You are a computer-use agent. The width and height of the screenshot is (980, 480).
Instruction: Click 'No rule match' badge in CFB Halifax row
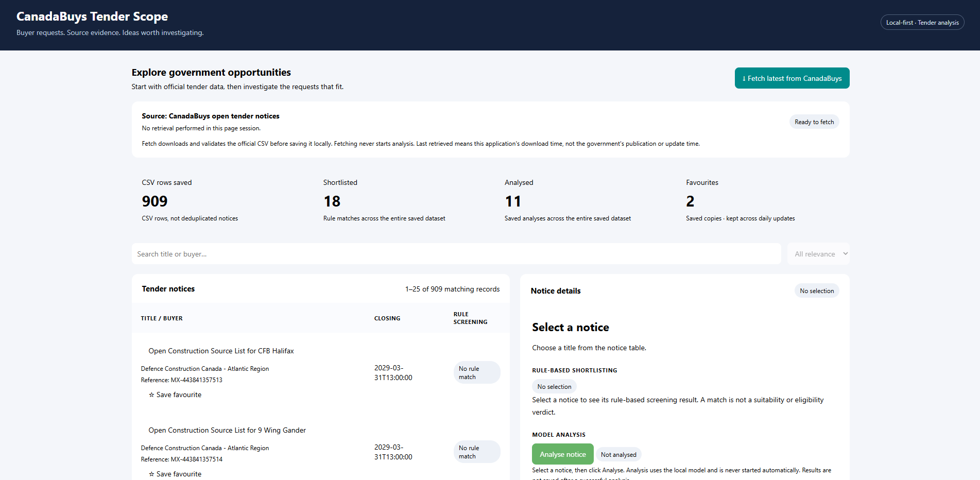pos(477,372)
